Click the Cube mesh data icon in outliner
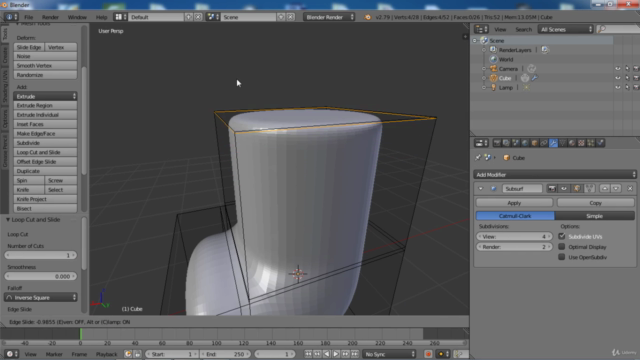Screen dimensions: 640x360 pyautogui.click(x=525, y=78)
